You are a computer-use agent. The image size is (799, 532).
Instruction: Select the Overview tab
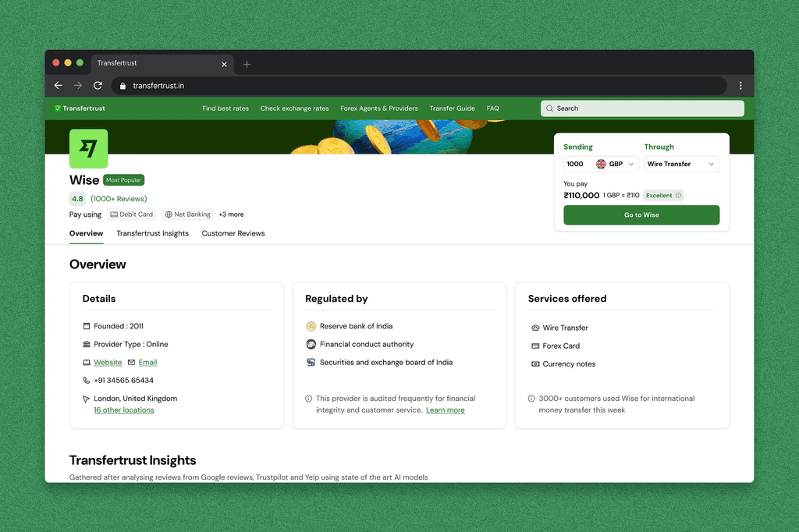click(86, 233)
